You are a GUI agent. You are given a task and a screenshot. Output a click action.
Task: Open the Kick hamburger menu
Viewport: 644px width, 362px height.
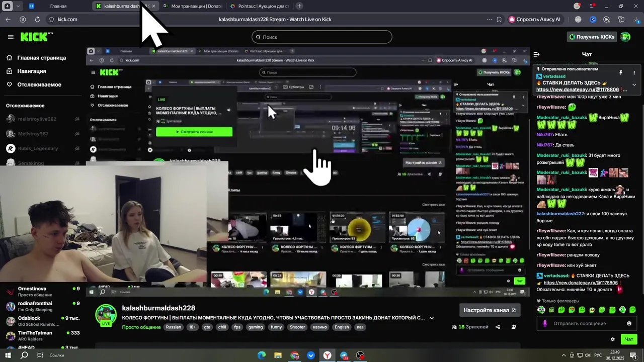[11, 37]
